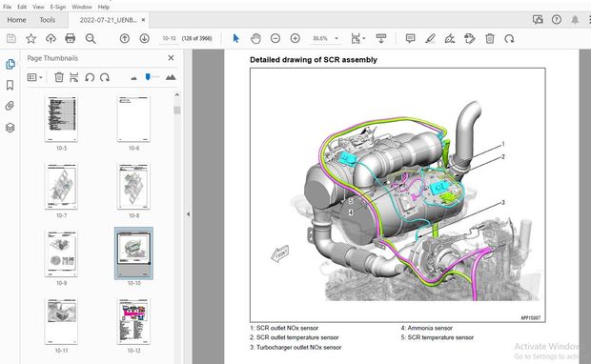Viewport: 591px width, 364px height.
Task: Open the help question mark icon
Action: point(557,20)
